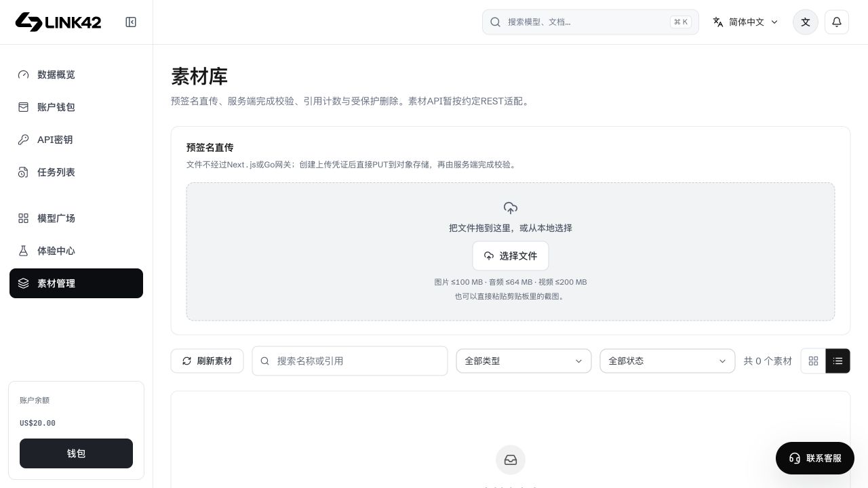The width and height of the screenshot is (868, 488).
Task: Click the 素材库 page heading
Action: tap(199, 76)
